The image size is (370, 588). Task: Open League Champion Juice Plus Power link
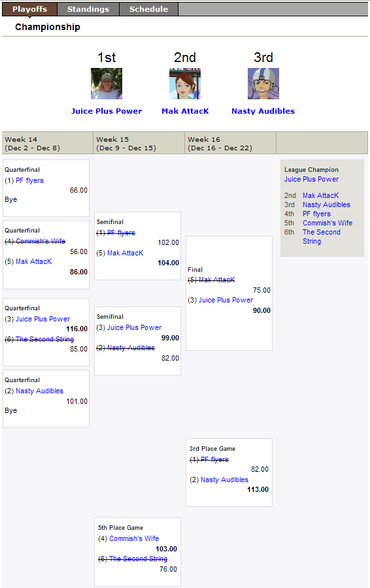click(x=311, y=179)
